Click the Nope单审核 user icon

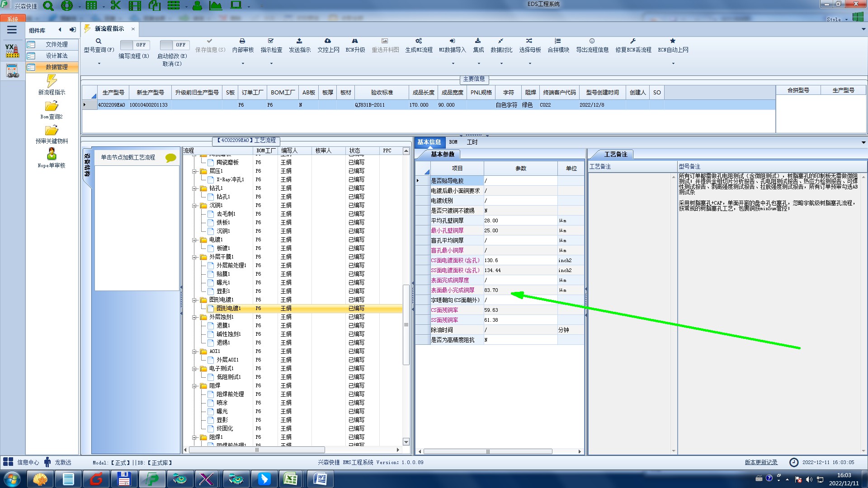pyautogui.click(x=52, y=154)
